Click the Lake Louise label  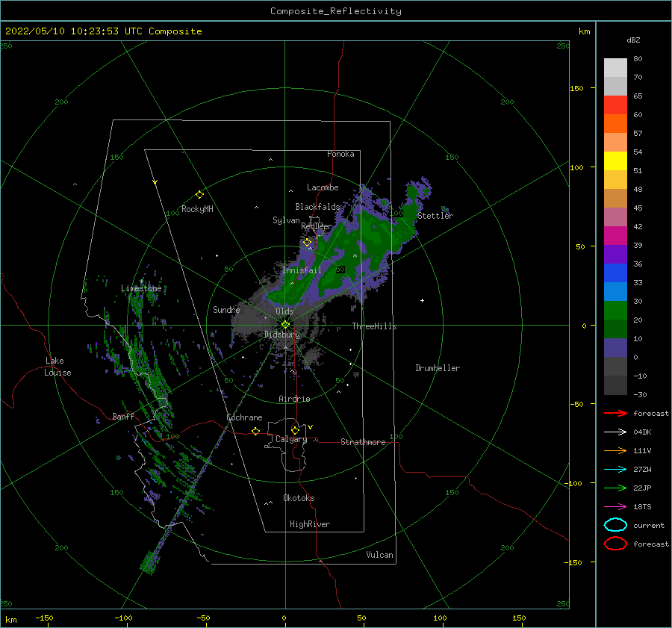[x=57, y=367]
